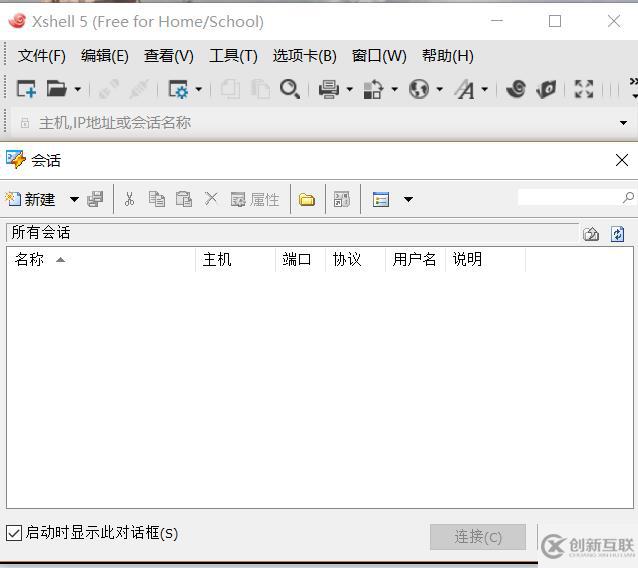
Task: Click the 所有会话 path bar
Action: [292, 232]
